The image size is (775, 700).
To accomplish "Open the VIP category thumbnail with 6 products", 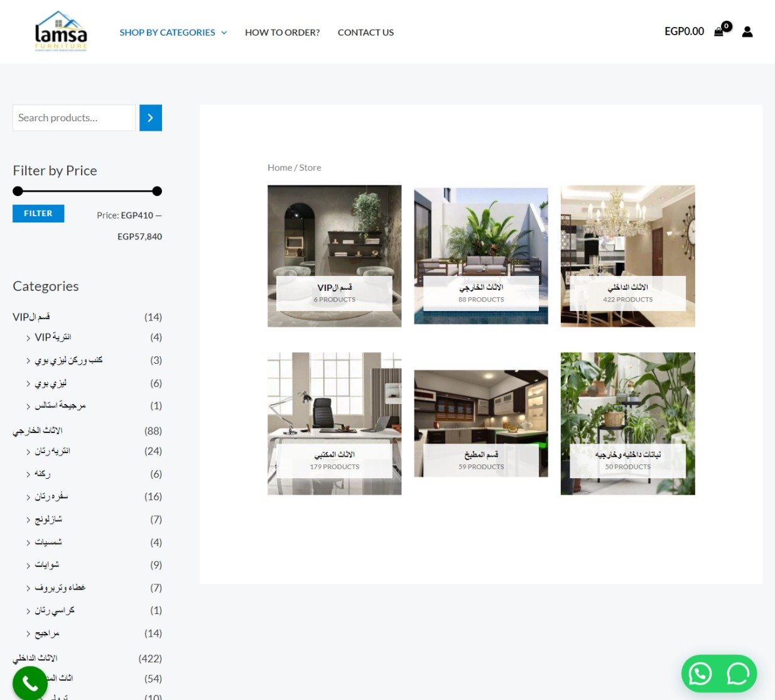I will pyautogui.click(x=334, y=256).
